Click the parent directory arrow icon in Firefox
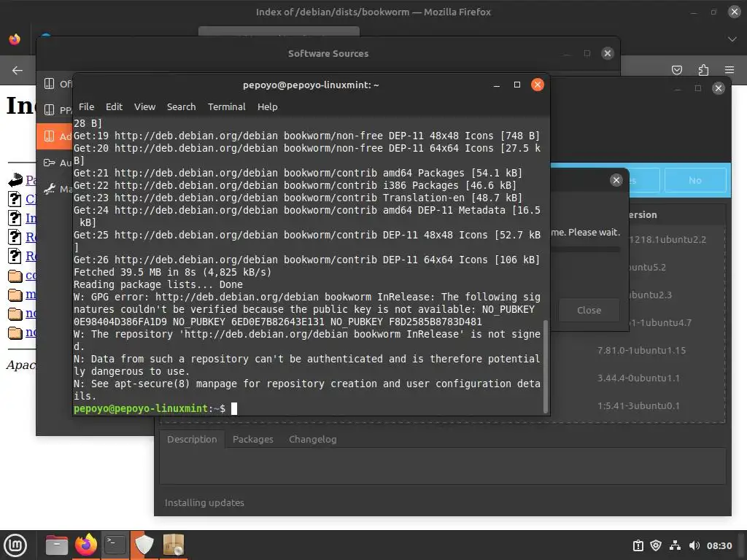 (x=15, y=179)
